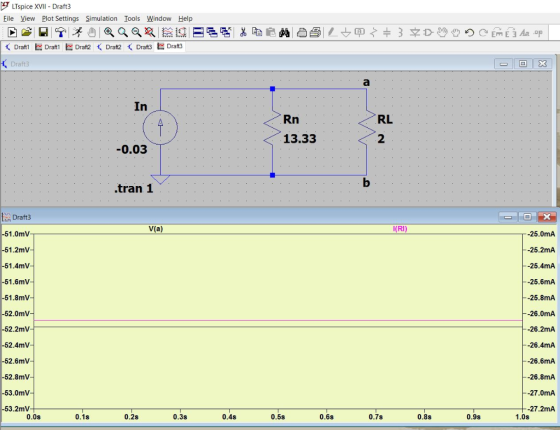This screenshot has width=560, height=430.
Task: Click the Find binoculars icon
Action: [x=284, y=32]
